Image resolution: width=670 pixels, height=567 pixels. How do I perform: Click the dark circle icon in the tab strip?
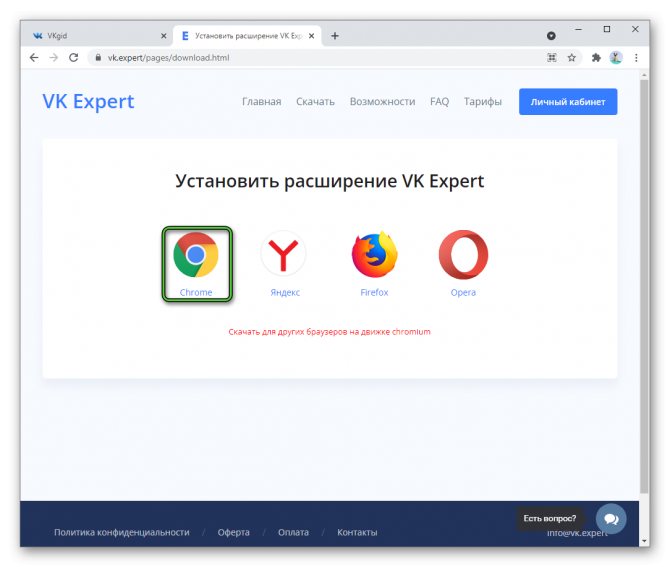551,36
